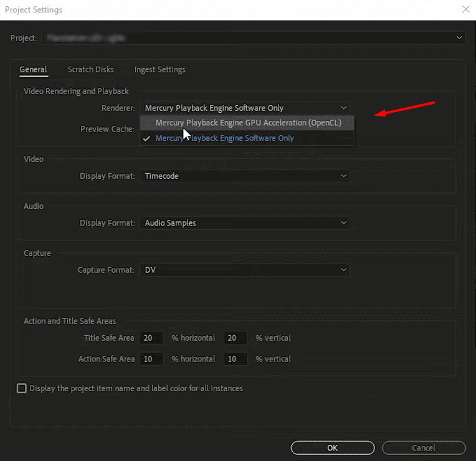This screenshot has height=461, width=476.
Task: Edit Title Safe Area vertical percentage field
Action: tap(236, 338)
